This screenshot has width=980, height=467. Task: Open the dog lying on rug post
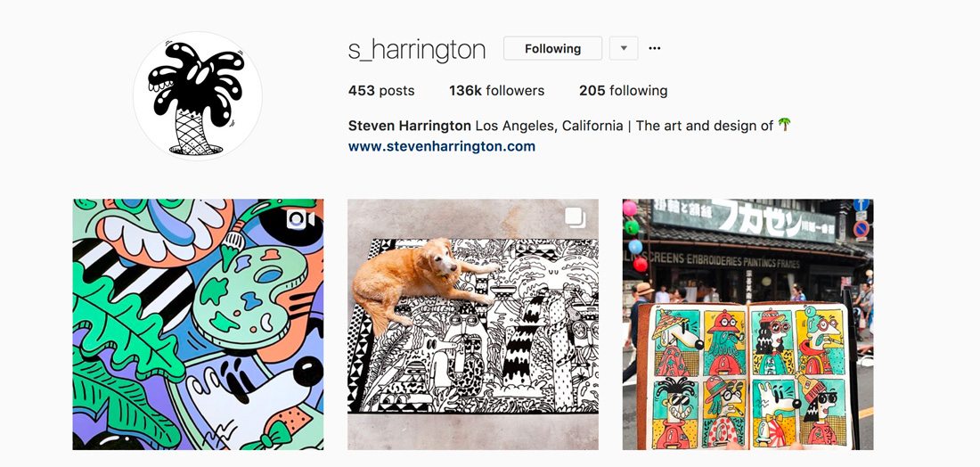pyautogui.click(x=473, y=324)
